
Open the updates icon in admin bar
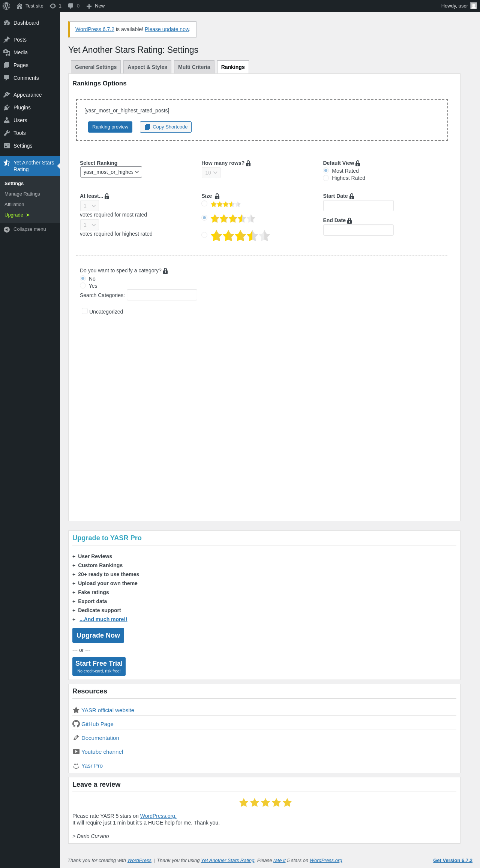(53, 6)
